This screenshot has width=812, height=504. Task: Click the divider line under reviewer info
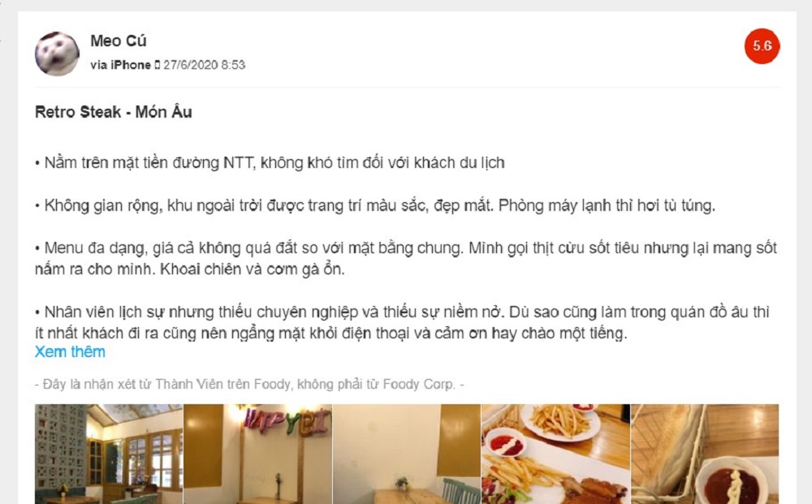tap(407, 88)
